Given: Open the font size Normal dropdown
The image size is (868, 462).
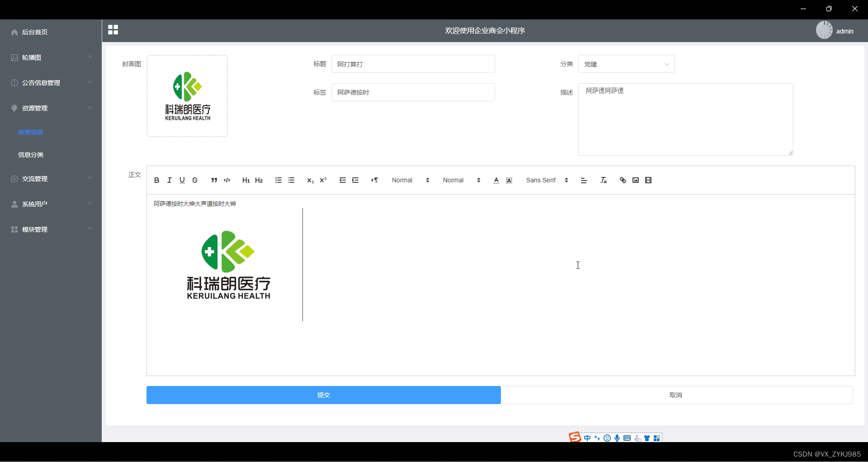Looking at the screenshot, I should [410, 180].
